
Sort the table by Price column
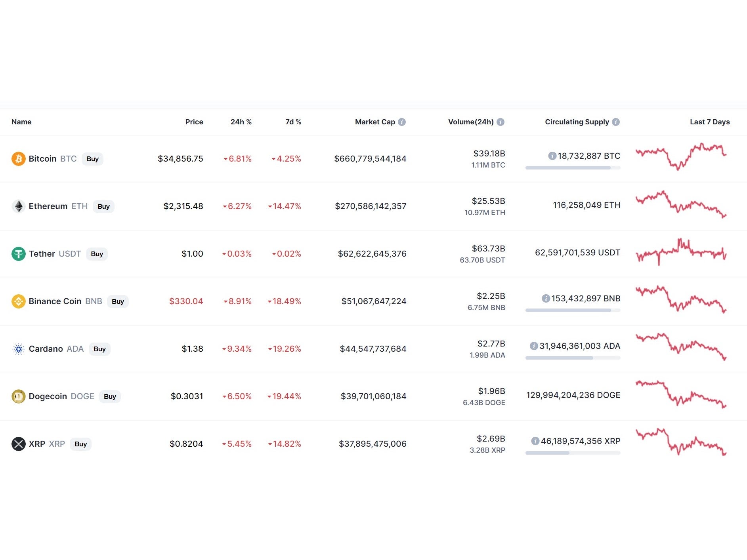pos(194,122)
